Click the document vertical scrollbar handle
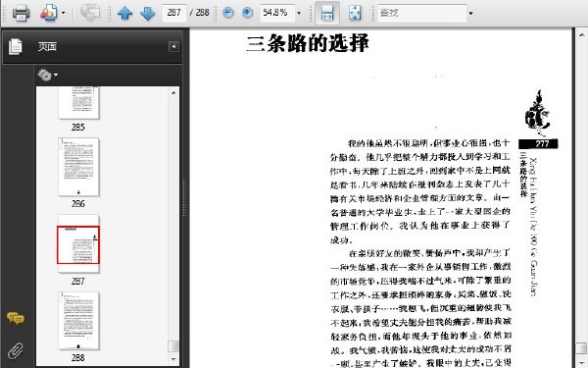Screen dimensions: 588x368 click(x=581, y=347)
